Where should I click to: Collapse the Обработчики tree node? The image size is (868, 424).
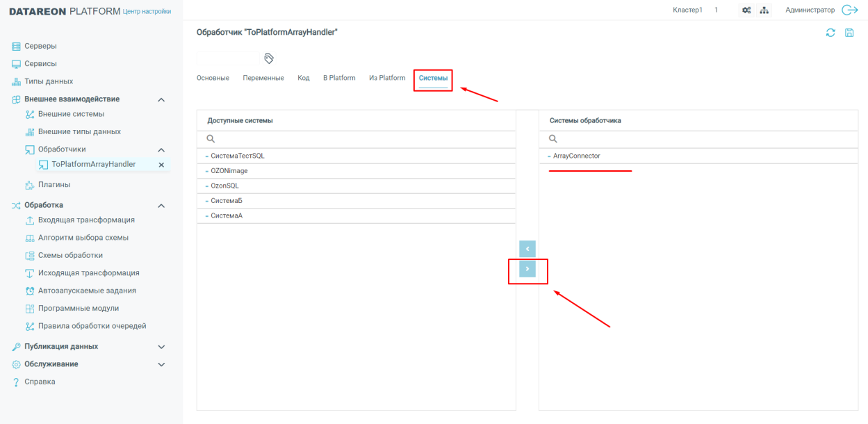click(x=161, y=149)
